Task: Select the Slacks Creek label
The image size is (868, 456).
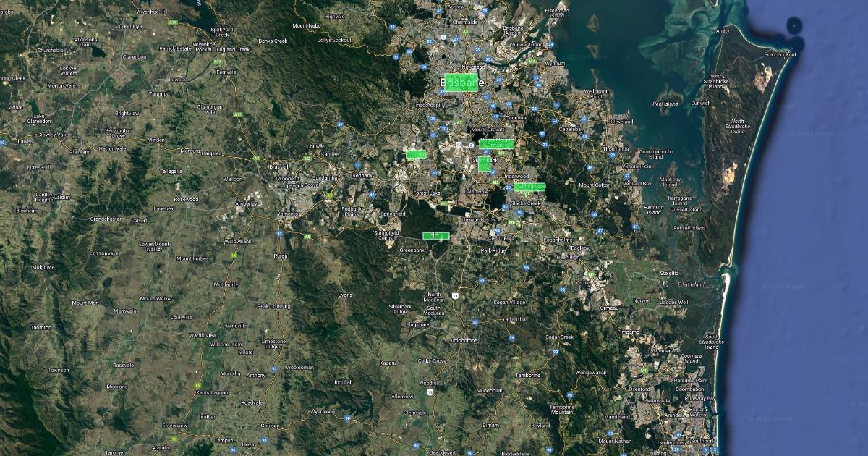Action: coord(526,203)
